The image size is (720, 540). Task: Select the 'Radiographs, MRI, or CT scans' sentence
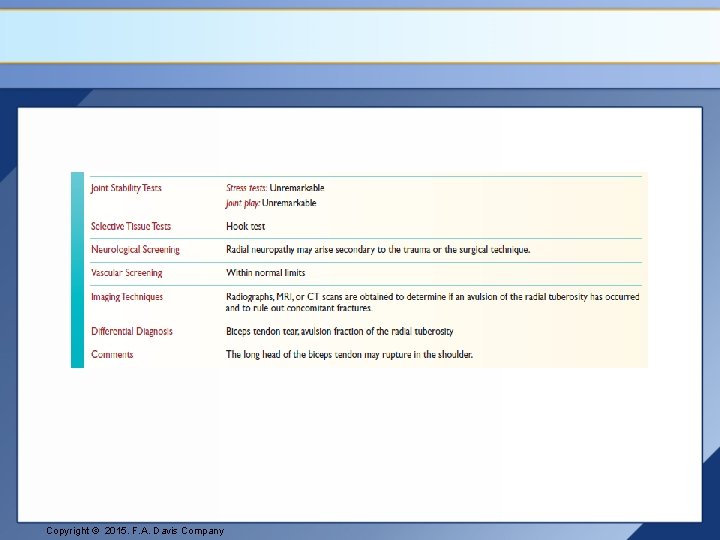433,302
